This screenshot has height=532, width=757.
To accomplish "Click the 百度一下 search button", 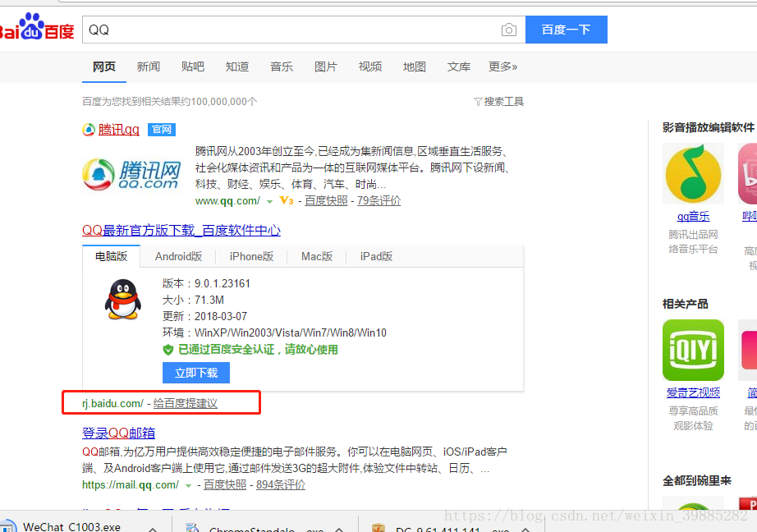I will click(x=566, y=30).
